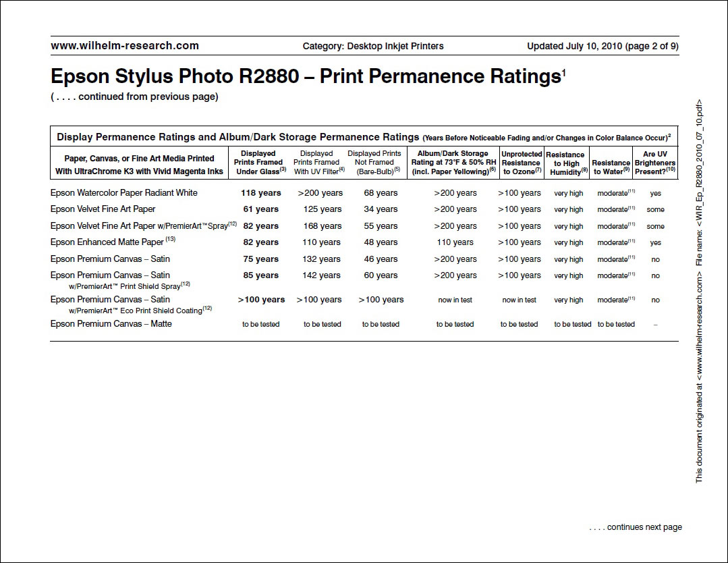Click 'Epson Velvet Fine Art Paper w/PremierArt Spray' label
The image size is (728, 563).
pos(144,225)
